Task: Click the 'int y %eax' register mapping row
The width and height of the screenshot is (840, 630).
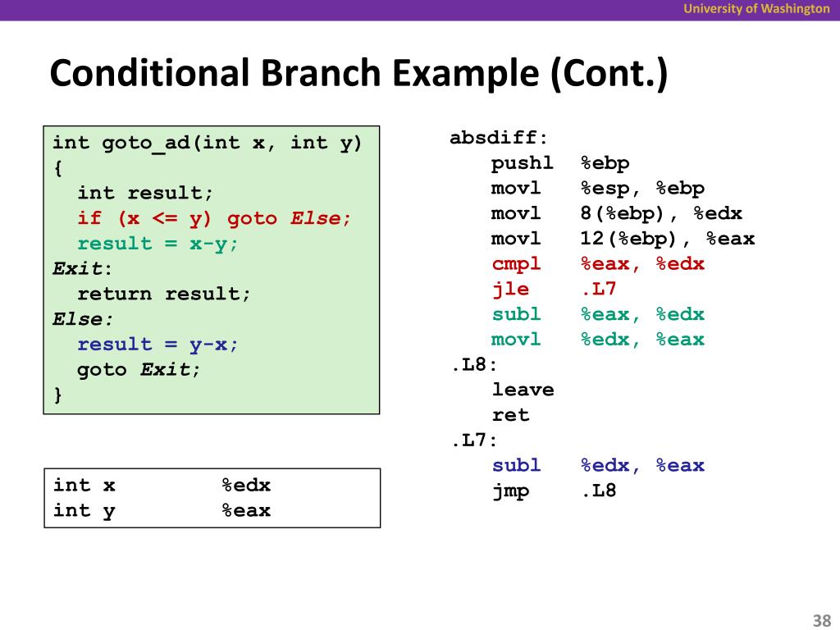Action: (x=162, y=510)
